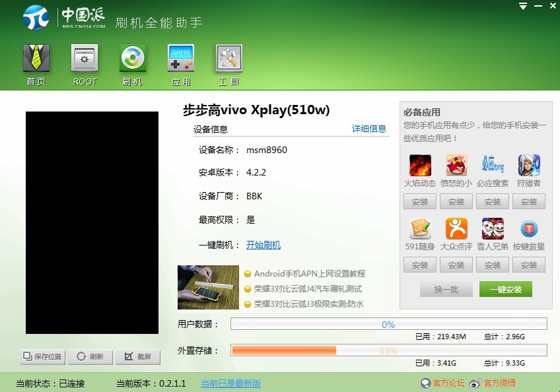
Task: Install the 大众点评 app
Action: pyautogui.click(x=456, y=265)
